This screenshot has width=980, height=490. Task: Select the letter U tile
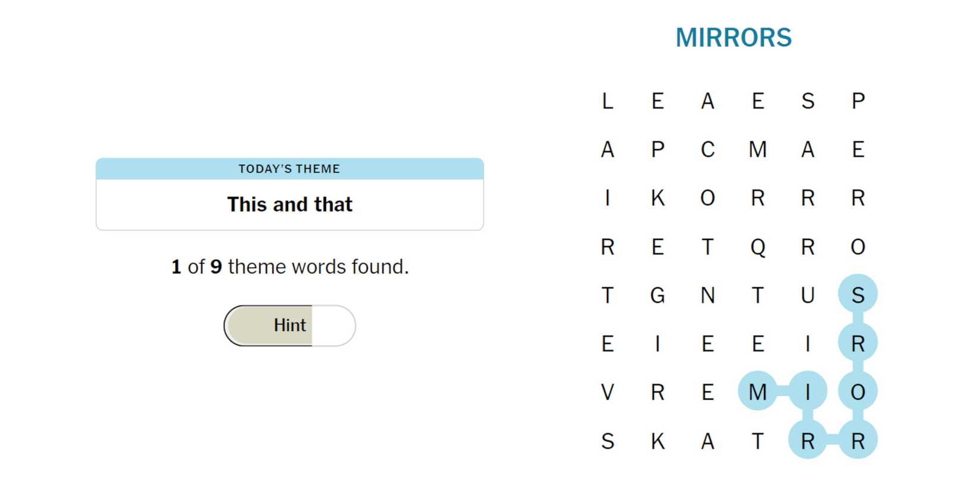tap(807, 295)
